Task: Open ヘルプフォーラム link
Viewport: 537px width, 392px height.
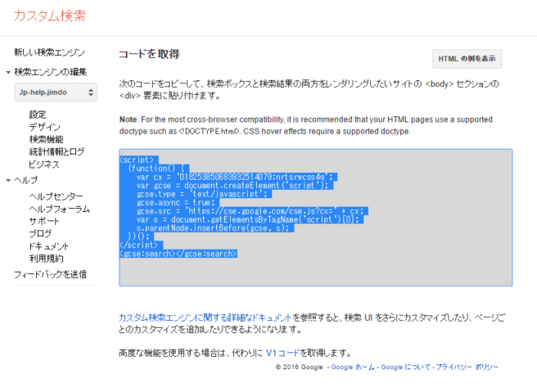Action: [x=59, y=209]
